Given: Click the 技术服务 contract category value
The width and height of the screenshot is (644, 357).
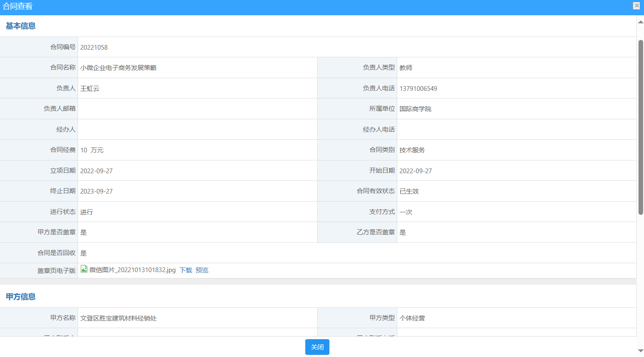Looking at the screenshot, I should pyautogui.click(x=412, y=150).
